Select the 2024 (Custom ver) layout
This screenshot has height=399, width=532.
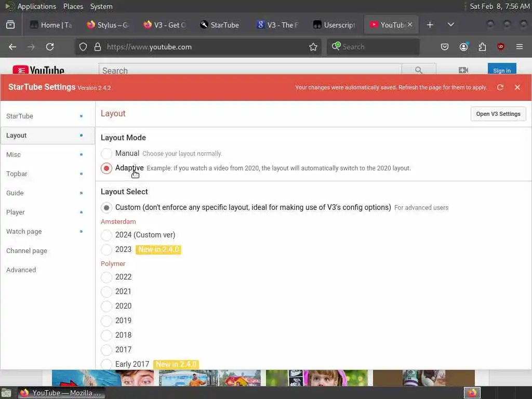[x=106, y=235]
